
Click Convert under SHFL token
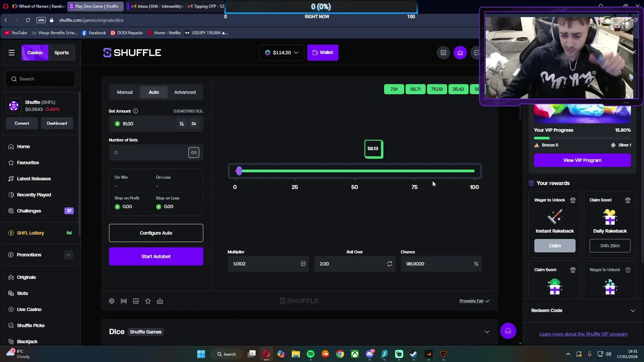[22, 123]
